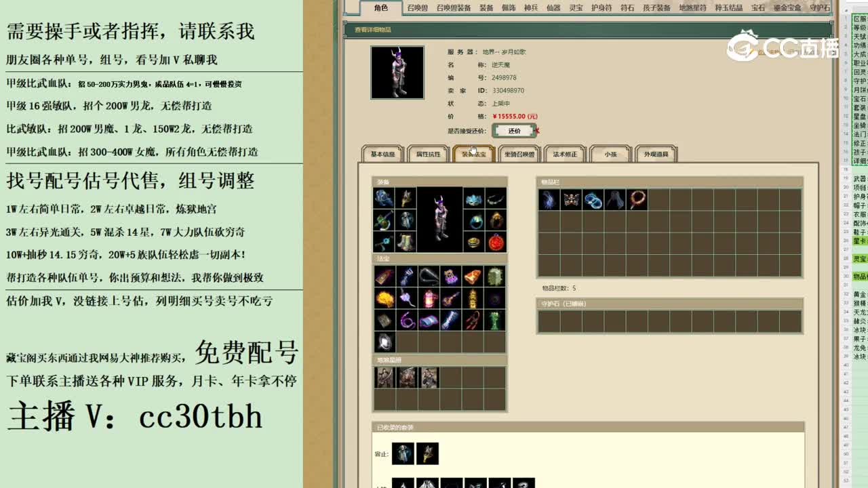This screenshot has height=488, width=868.
Task: Select the 基本信息 sub-tab
Action: coord(382,154)
